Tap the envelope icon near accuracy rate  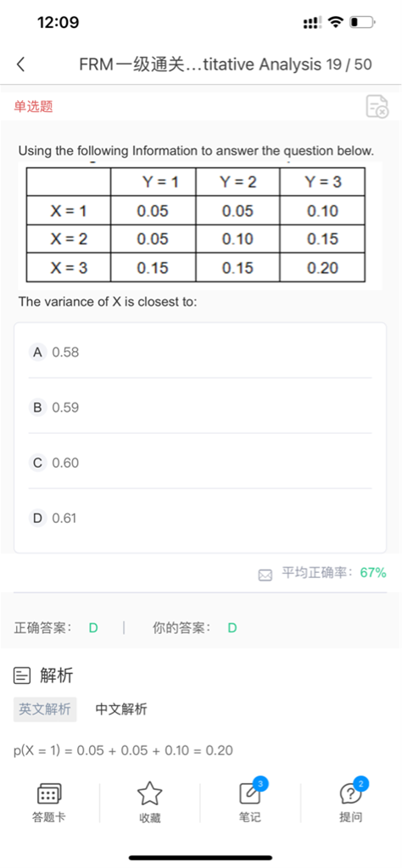[x=265, y=576]
